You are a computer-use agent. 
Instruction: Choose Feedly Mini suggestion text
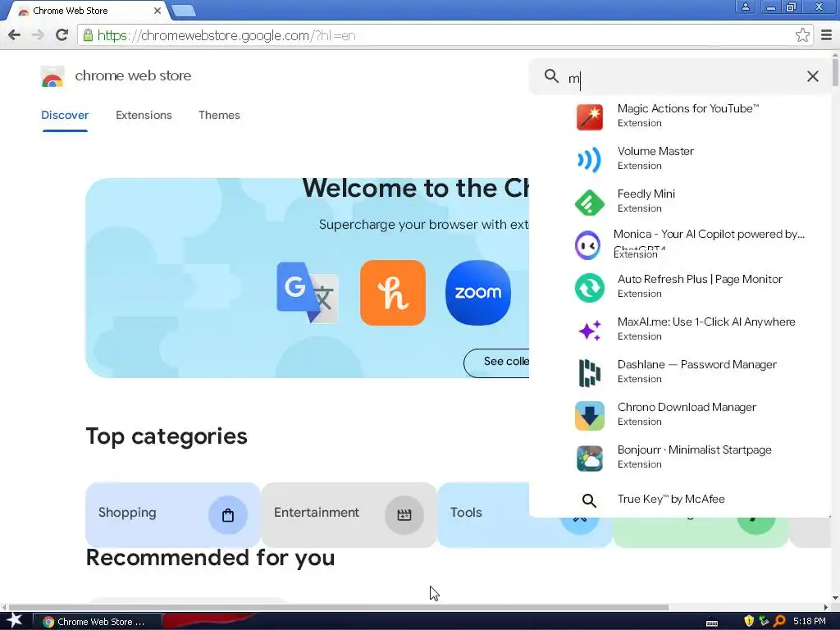point(646,194)
